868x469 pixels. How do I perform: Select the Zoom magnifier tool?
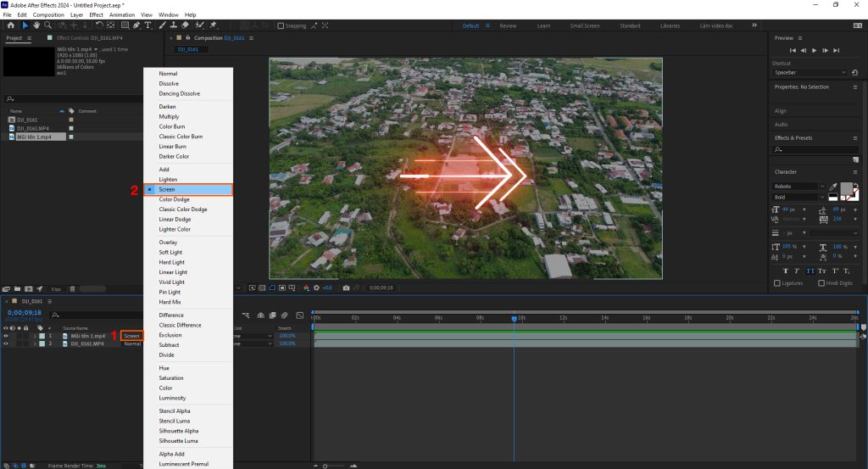[x=47, y=25]
